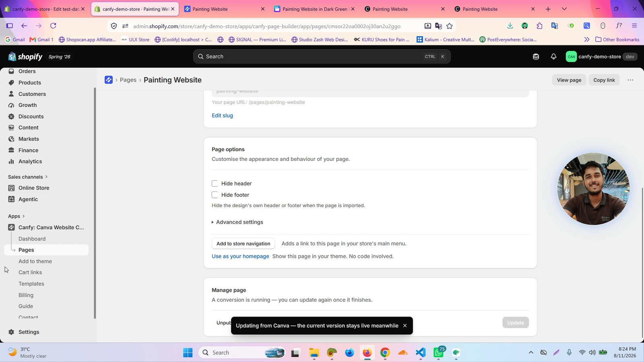
Task: Launch WhatsApp from the taskbar
Action: pos(439,353)
